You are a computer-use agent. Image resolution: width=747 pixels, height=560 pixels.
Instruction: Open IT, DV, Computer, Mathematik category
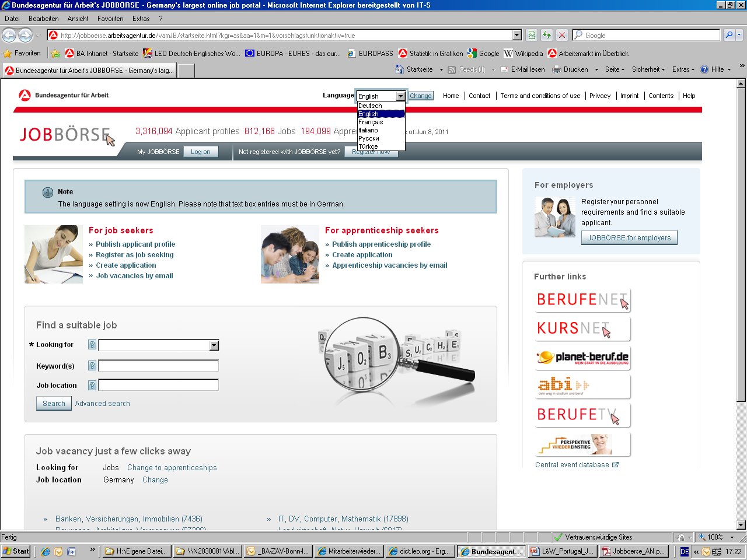(343, 519)
